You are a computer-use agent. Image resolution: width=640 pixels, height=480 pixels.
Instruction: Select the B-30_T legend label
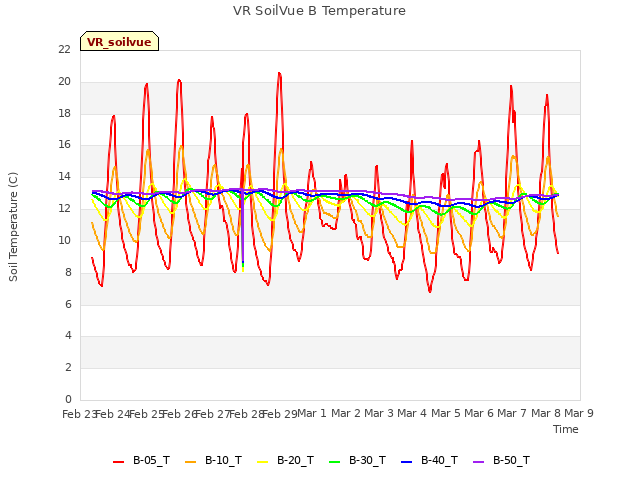[367, 460]
